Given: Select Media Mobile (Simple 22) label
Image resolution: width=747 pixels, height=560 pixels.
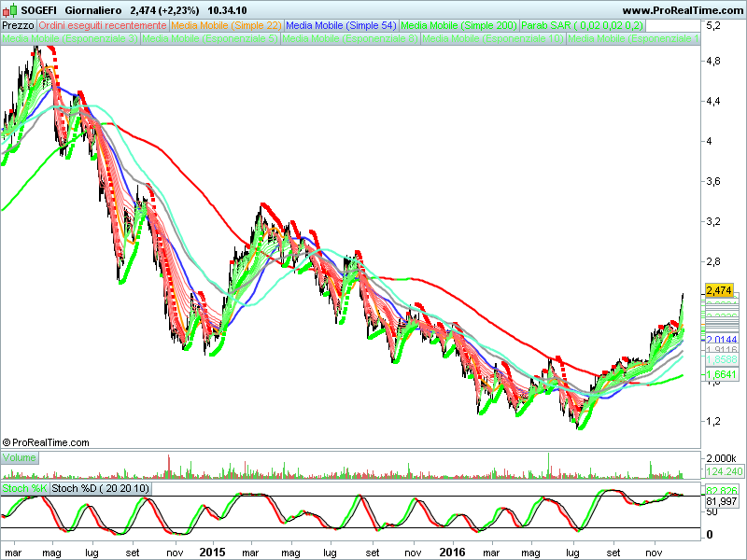Looking at the screenshot, I should click(x=226, y=26).
